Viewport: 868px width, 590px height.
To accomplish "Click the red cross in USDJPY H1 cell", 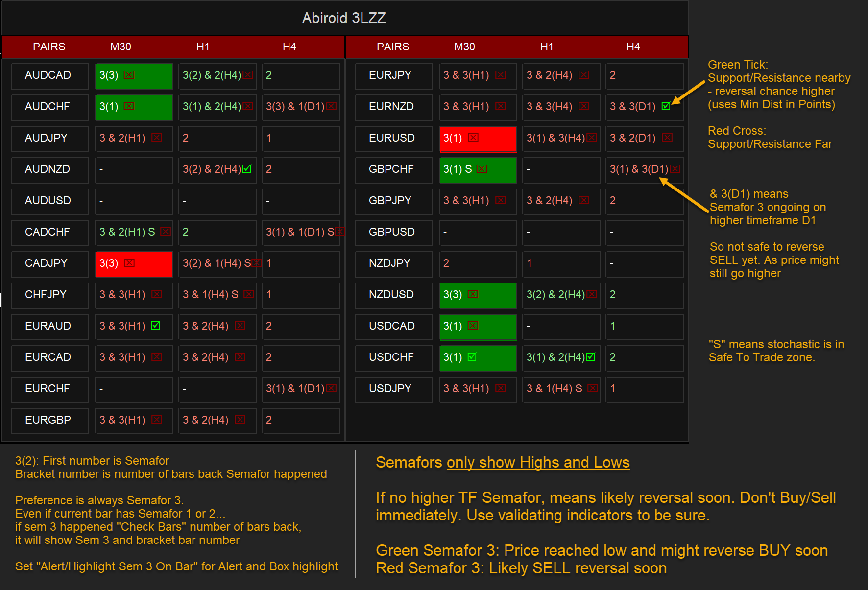I will coord(593,388).
